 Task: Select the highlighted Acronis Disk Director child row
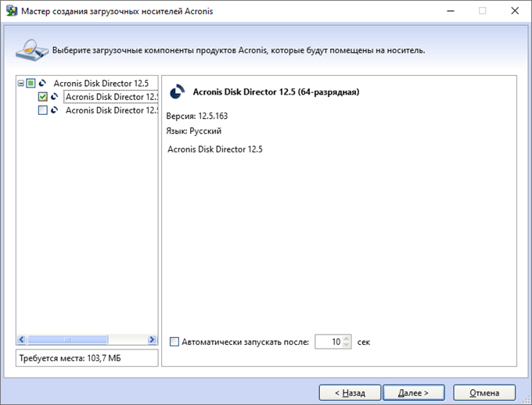point(111,97)
